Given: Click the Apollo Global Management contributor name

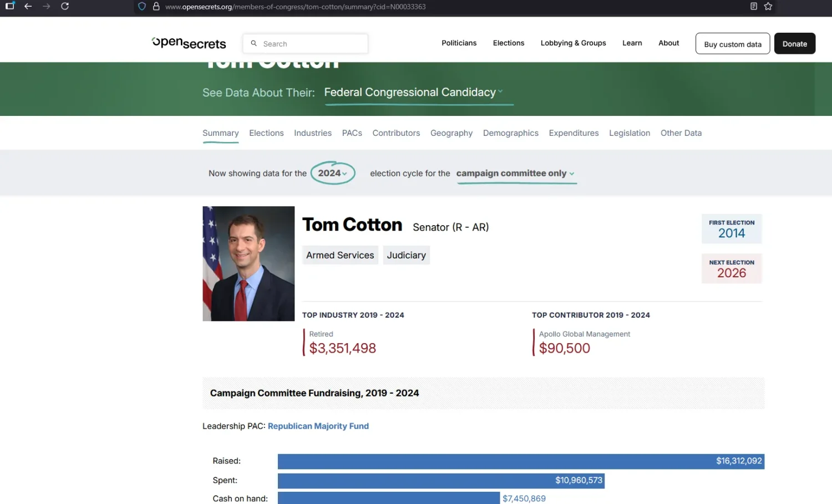Looking at the screenshot, I should pyautogui.click(x=585, y=334).
